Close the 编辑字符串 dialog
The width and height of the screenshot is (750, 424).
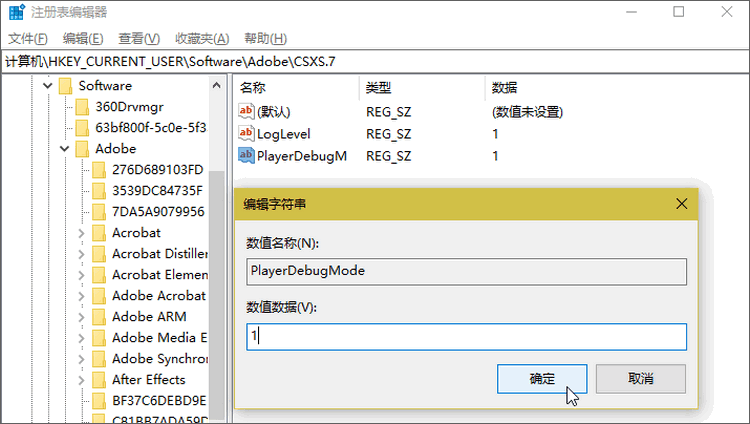(x=681, y=203)
